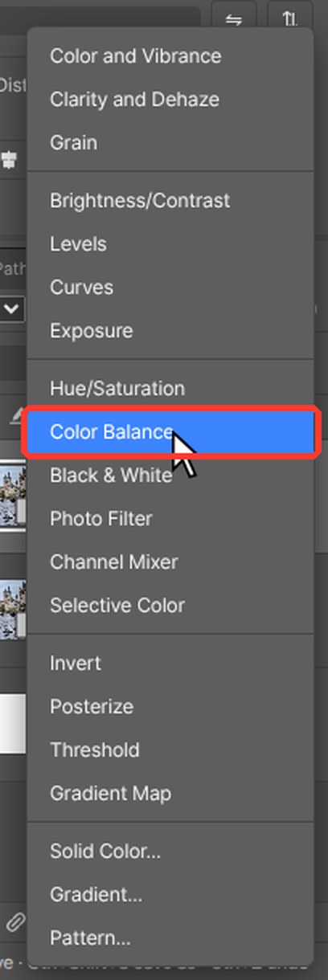Select Clarity and Dehaze entry
This screenshot has height=980, width=328.
coord(170,100)
